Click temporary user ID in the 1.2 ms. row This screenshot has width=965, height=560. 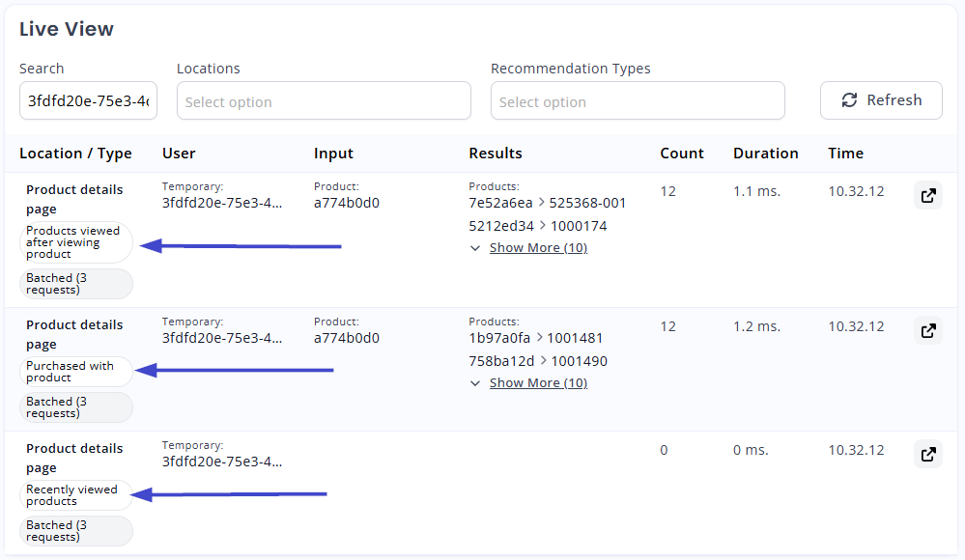222,339
